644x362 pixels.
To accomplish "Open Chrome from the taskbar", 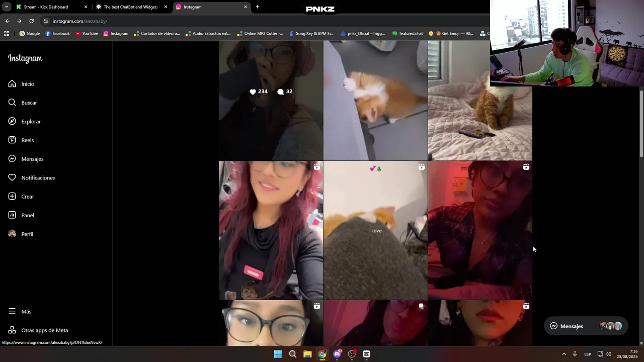I will click(x=322, y=354).
